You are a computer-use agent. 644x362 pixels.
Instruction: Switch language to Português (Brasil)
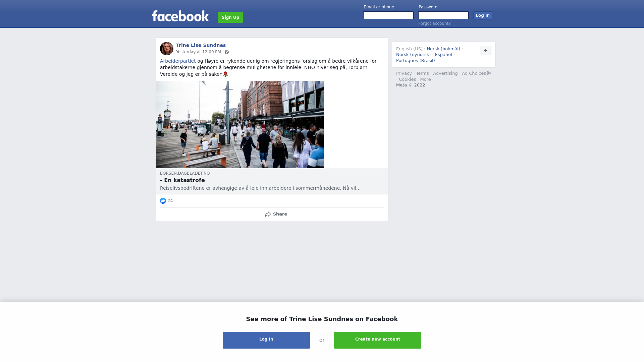click(415, 61)
